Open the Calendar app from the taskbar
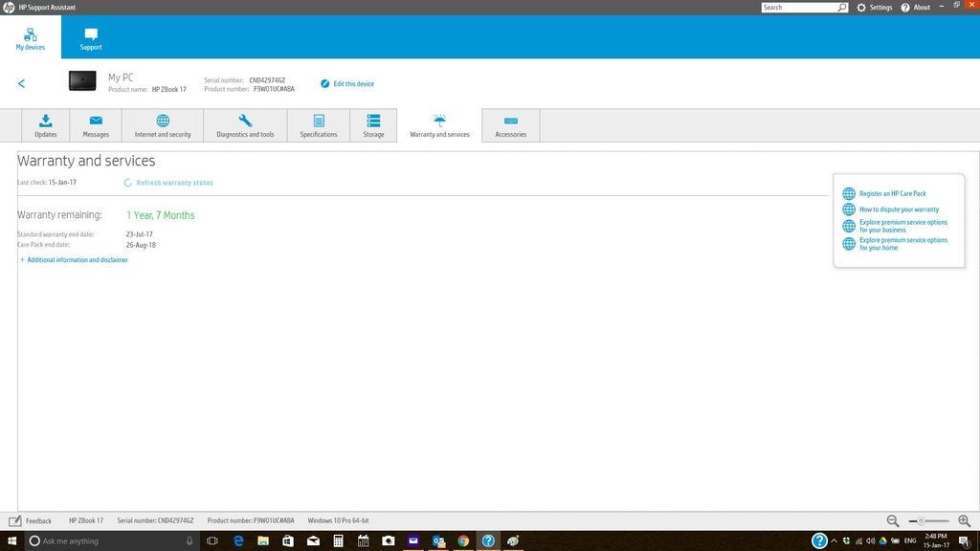The height and width of the screenshot is (551, 980). [x=363, y=541]
